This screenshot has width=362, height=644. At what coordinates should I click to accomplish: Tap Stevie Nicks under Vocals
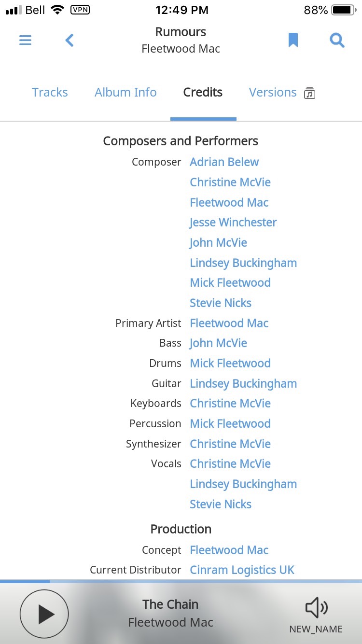tap(221, 504)
